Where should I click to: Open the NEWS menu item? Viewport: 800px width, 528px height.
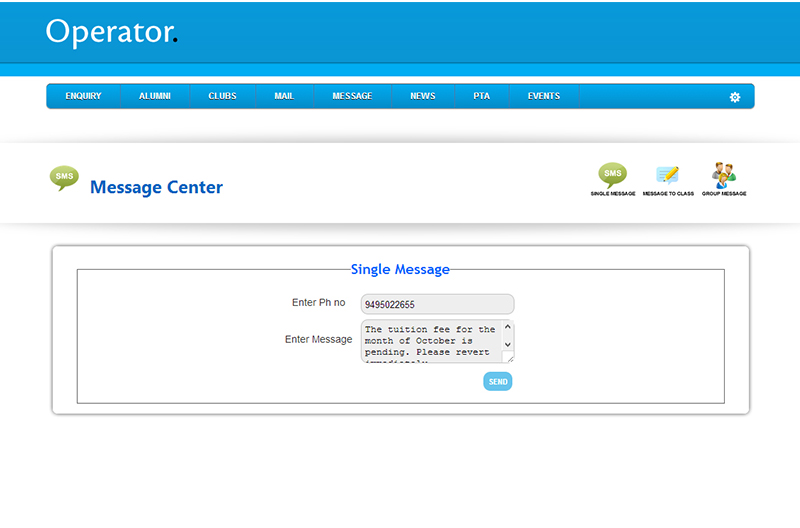point(422,96)
